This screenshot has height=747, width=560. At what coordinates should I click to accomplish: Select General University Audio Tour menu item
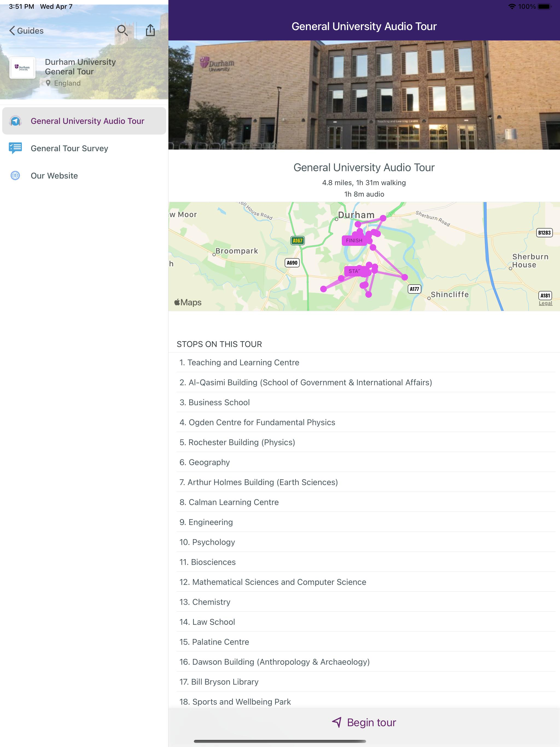pos(84,121)
